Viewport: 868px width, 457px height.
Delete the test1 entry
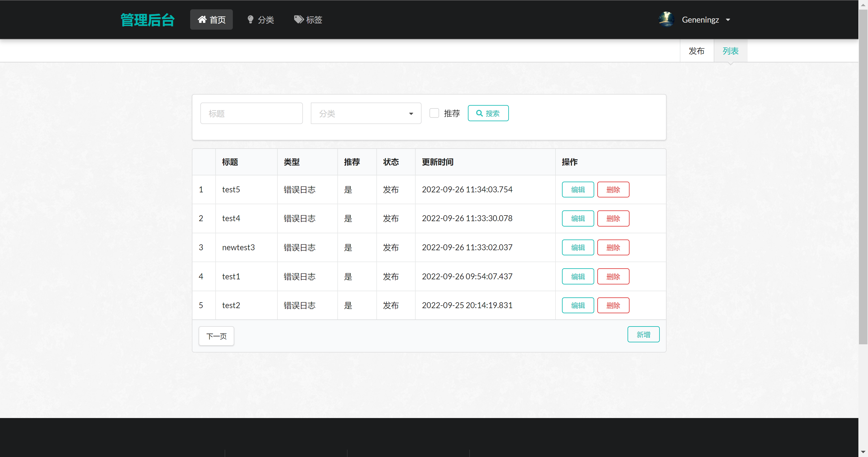(x=613, y=276)
